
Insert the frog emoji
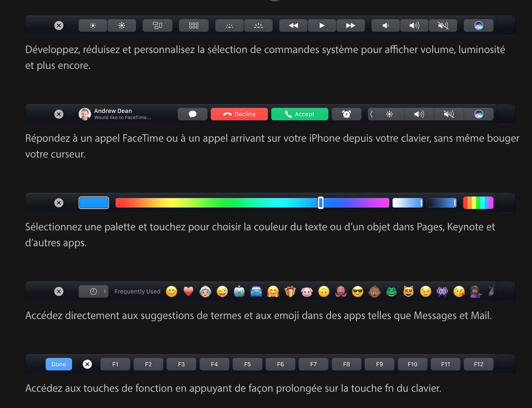392,291
